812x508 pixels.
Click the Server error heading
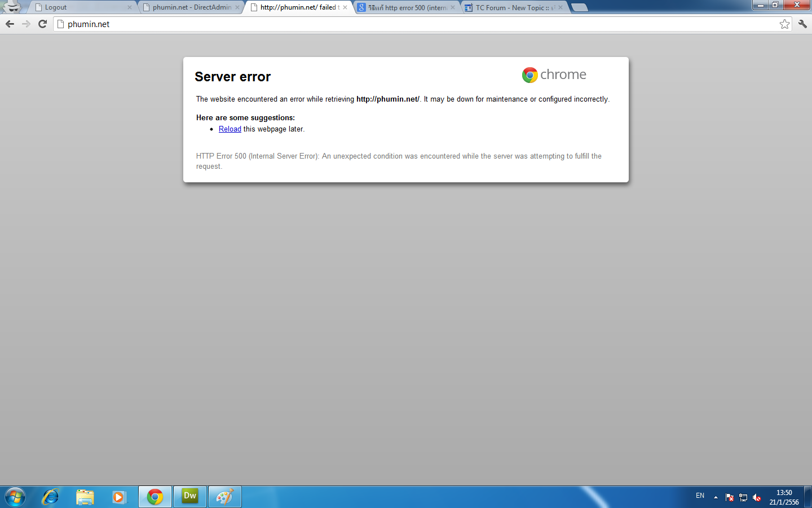(232, 77)
